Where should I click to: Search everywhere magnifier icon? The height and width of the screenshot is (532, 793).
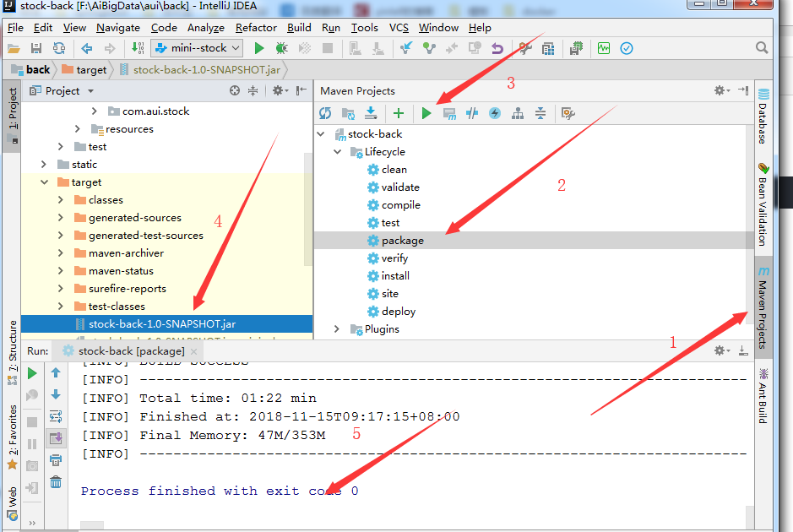click(762, 48)
